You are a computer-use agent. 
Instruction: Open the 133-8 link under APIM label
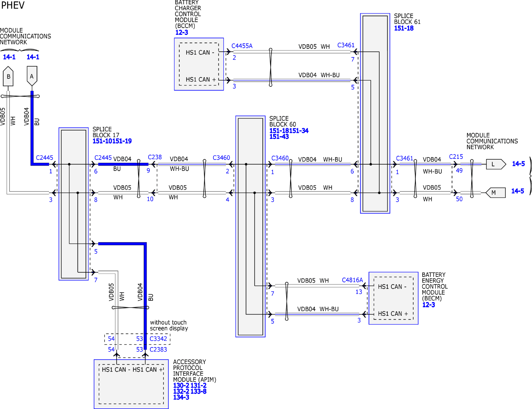click(x=199, y=391)
